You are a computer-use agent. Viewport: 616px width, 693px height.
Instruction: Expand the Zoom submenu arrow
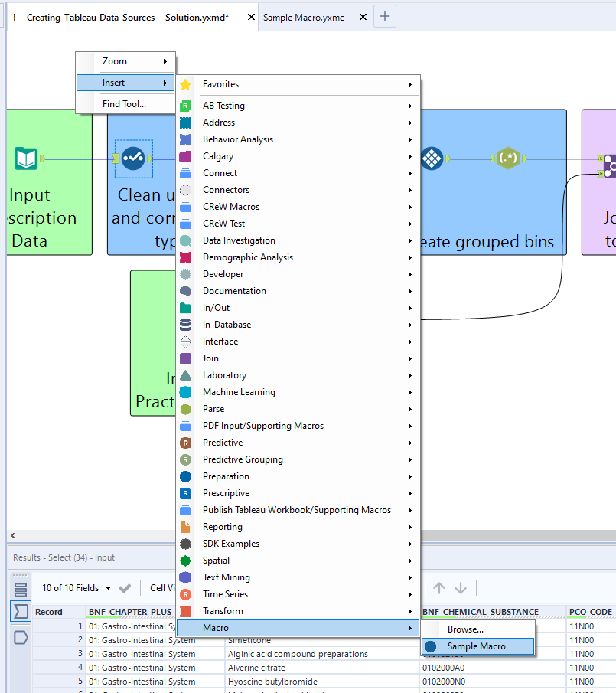165,61
